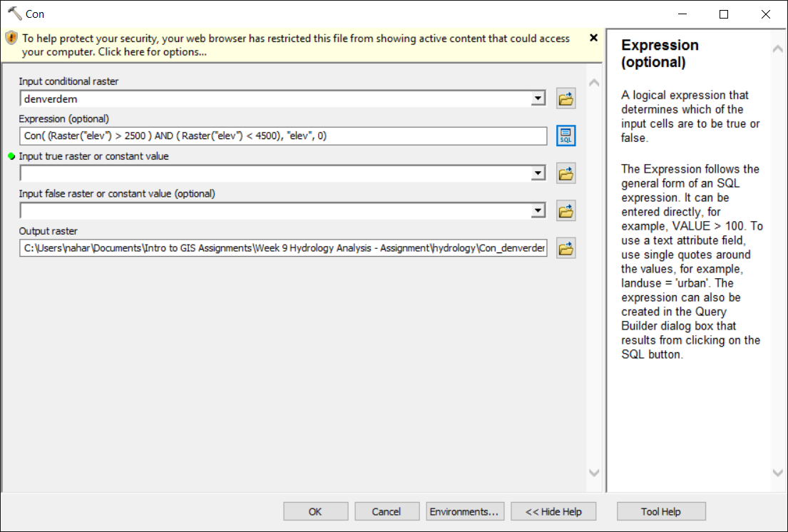Click the Con hammer tool icon
The width and height of the screenshot is (788, 532).
(14, 14)
